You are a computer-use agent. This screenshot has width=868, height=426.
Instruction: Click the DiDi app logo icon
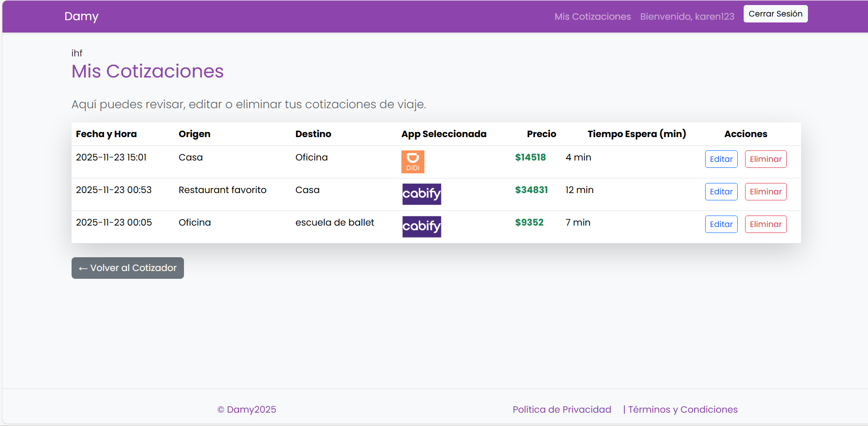[x=412, y=162]
